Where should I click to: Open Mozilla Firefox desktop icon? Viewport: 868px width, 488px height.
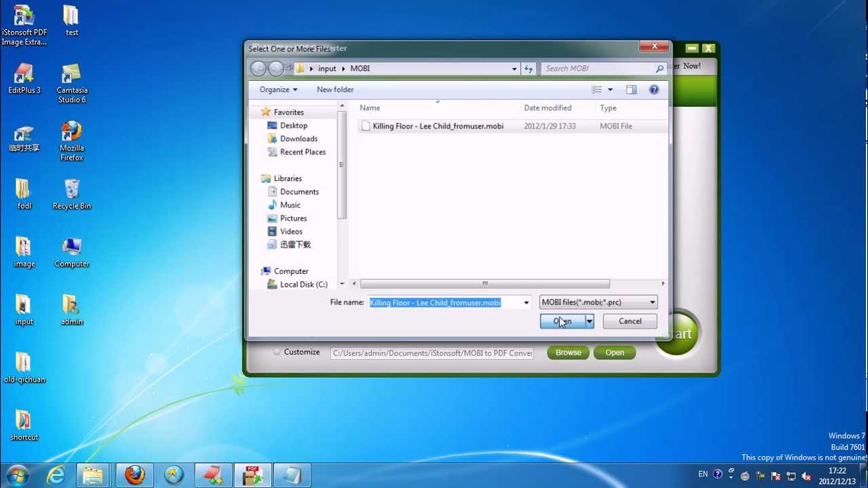pos(72,141)
